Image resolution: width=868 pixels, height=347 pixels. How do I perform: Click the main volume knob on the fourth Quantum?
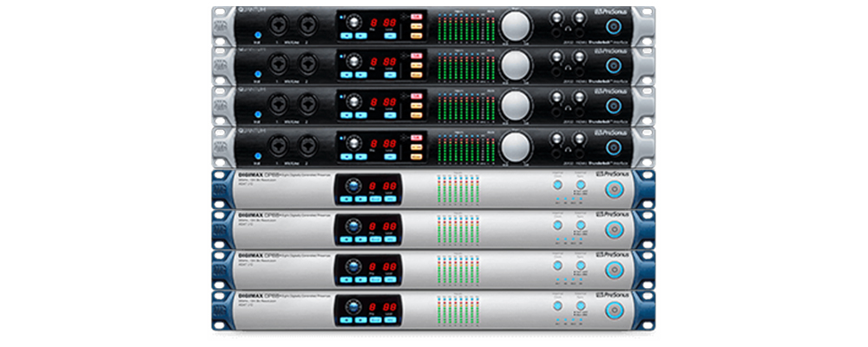tap(516, 146)
